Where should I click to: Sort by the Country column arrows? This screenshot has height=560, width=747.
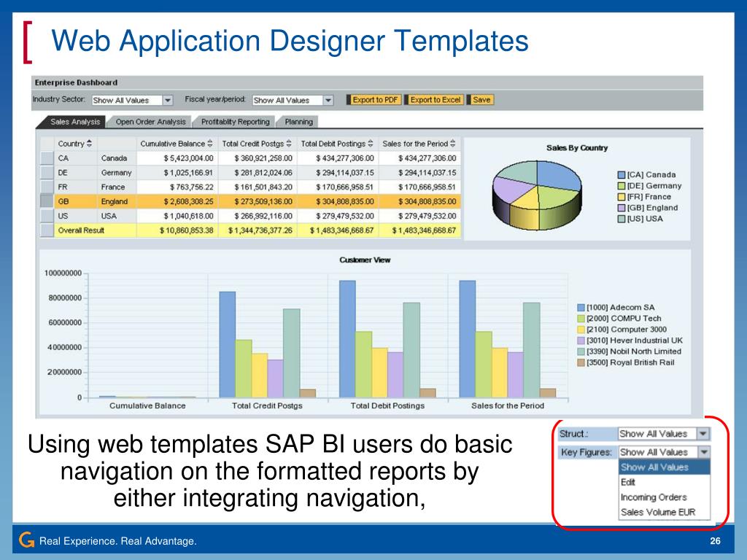click(x=89, y=144)
